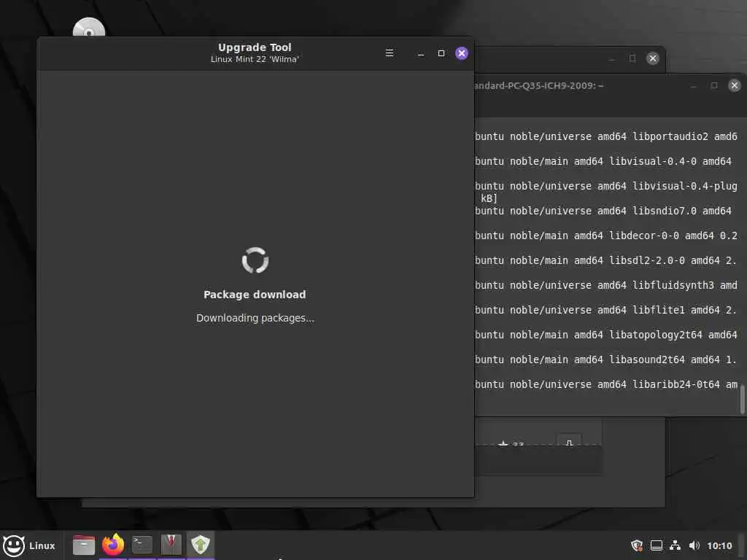Viewport: 747px width, 560px height.
Task: Open the Files manager from taskbar
Action: [x=84, y=545]
